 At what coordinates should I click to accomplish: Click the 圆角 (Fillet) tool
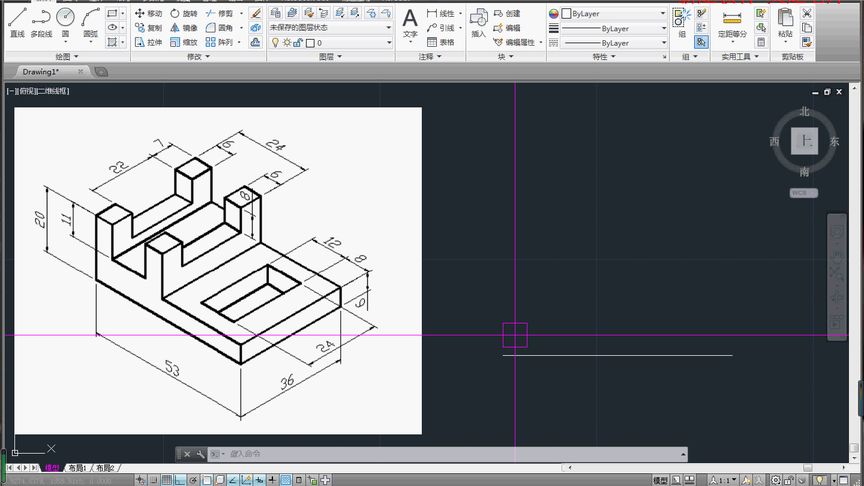click(x=219, y=28)
